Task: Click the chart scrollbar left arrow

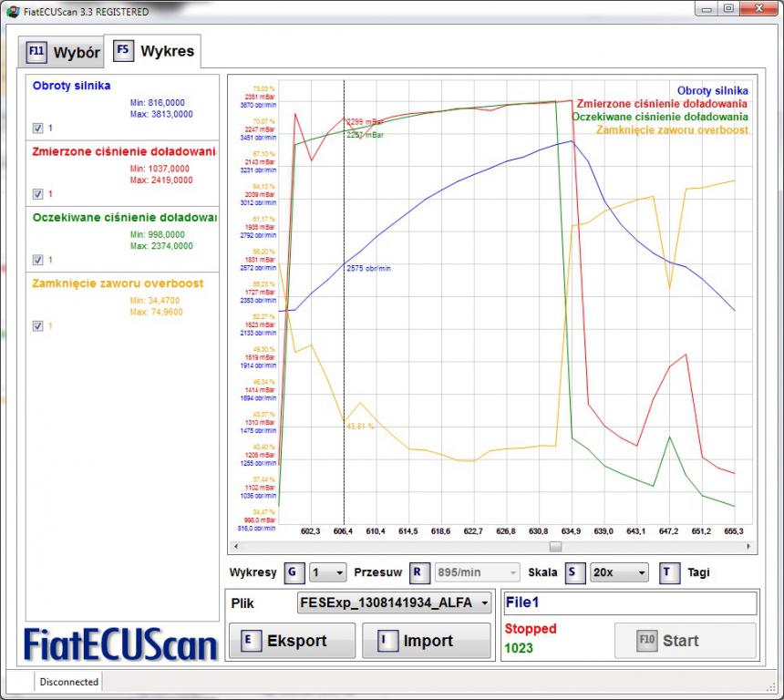Action: 236,547
